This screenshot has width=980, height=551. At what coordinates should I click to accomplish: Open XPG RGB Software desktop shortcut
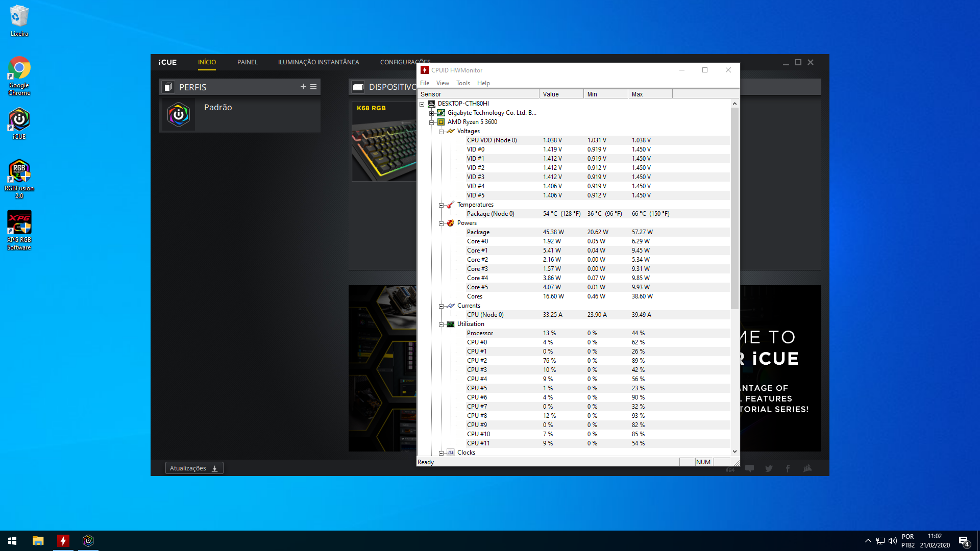19,230
